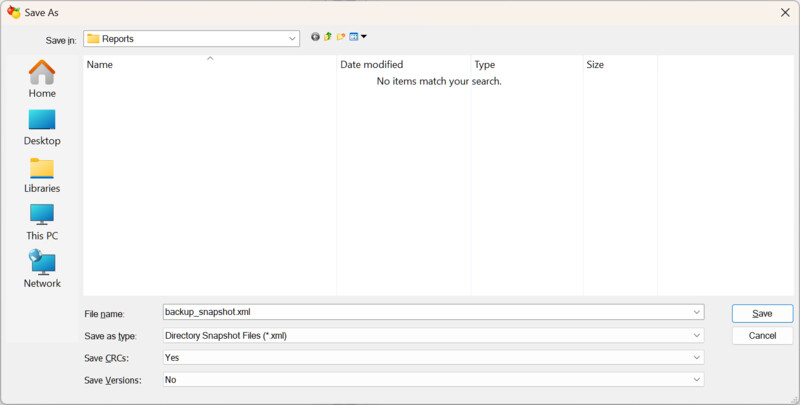Open the Save CRCs dropdown
This screenshot has width=800, height=405.
click(x=696, y=358)
